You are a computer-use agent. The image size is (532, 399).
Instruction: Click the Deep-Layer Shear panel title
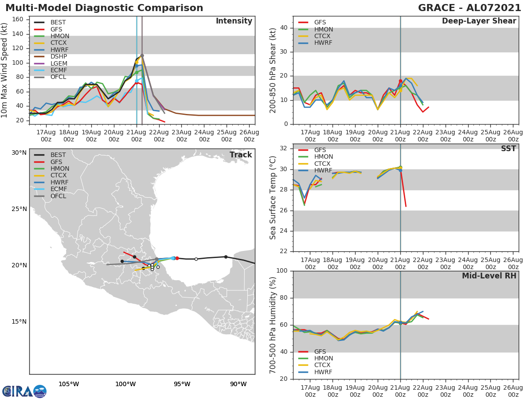click(x=479, y=21)
